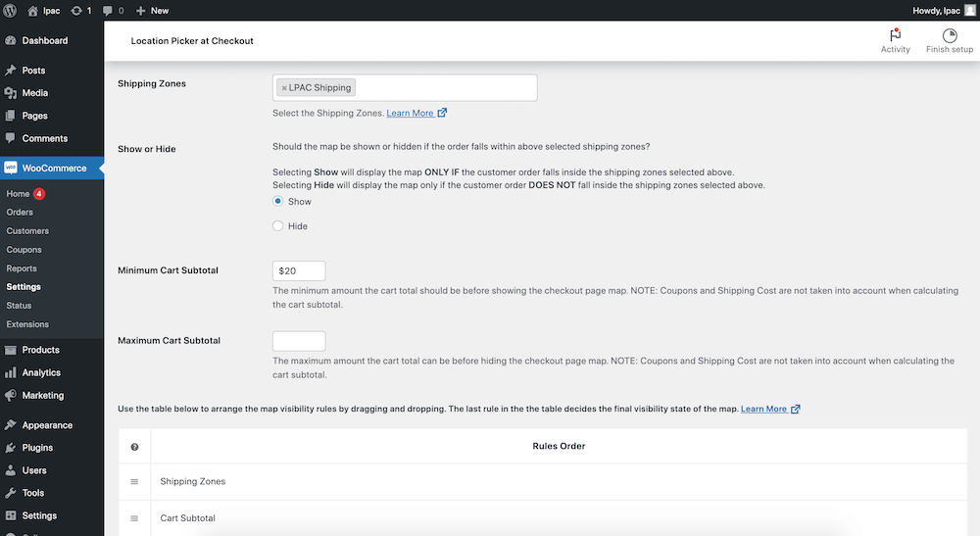Image resolution: width=980 pixels, height=536 pixels.
Task: Remove the LPAC Shipping tag
Action: (x=284, y=88)
